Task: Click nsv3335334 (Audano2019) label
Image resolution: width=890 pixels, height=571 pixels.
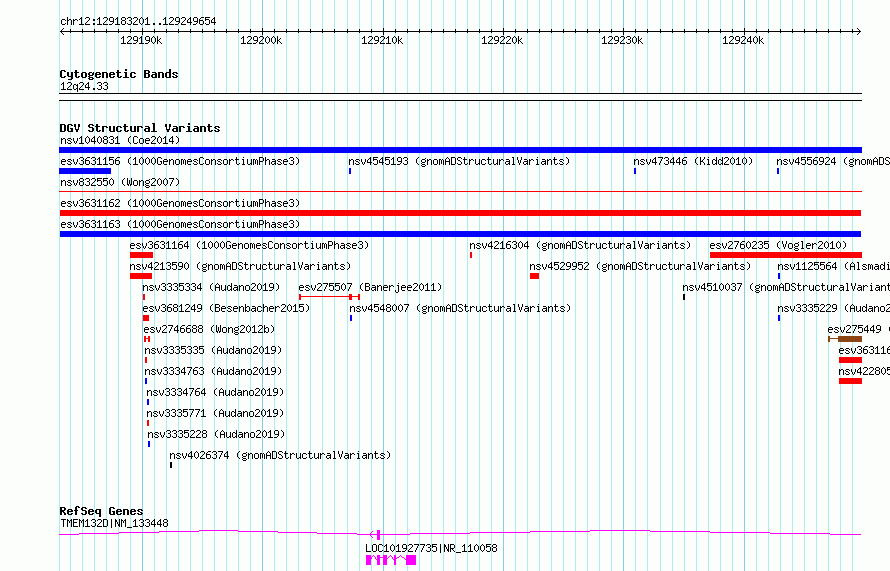Action: pos(211,287)
